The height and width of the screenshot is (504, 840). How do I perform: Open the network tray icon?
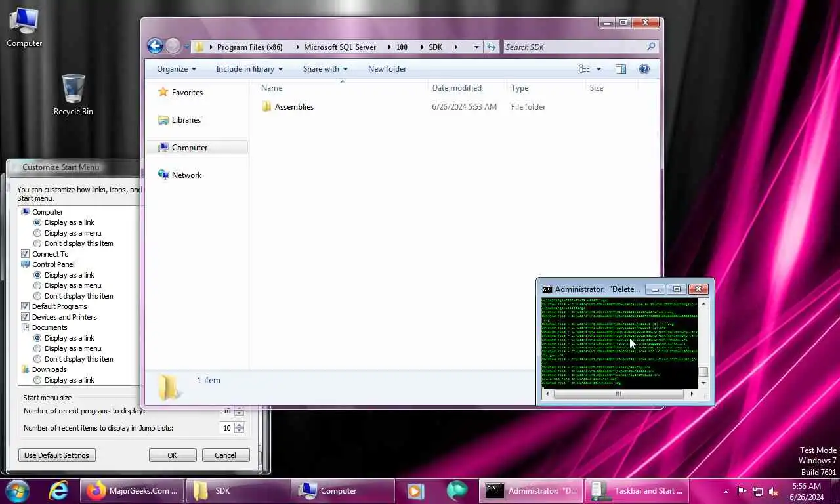(758, 491)
